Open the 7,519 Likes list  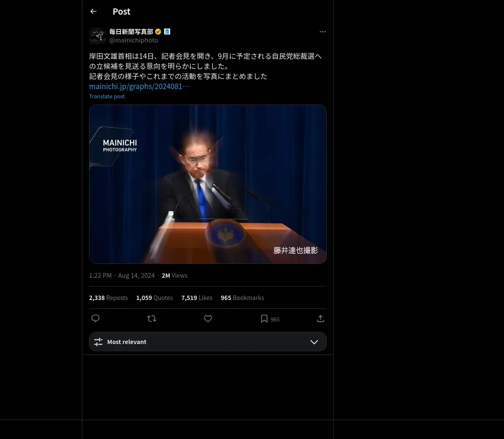(x=197, y=297)
